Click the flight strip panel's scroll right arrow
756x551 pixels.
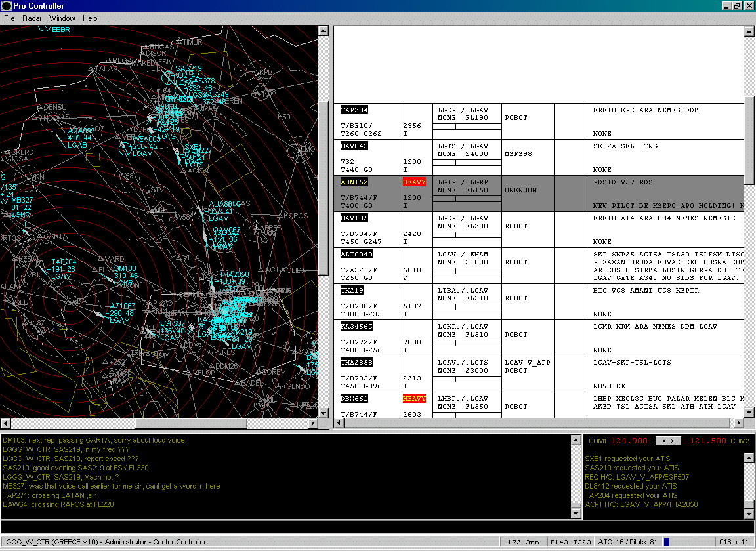pyautogui.click(x=739, y=423)
